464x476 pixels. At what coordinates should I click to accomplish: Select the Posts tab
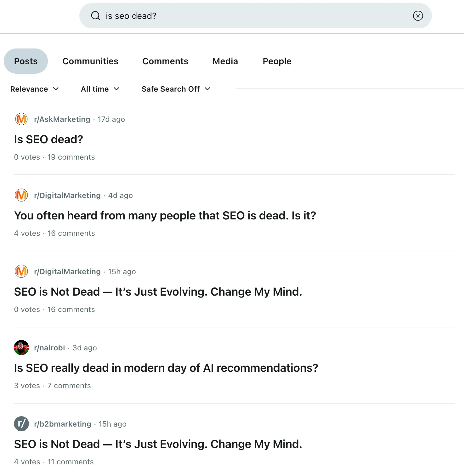[x=26, y=61]
